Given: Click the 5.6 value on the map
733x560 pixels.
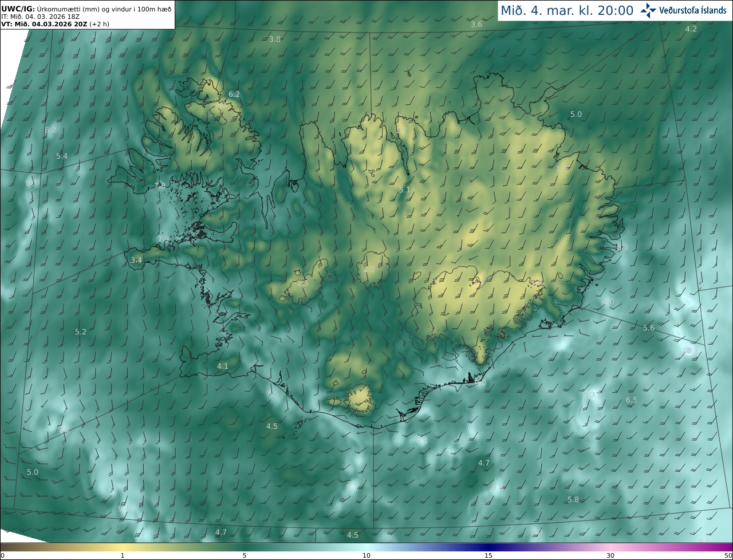Looking at the screenshot, I should tap(648, 328).
